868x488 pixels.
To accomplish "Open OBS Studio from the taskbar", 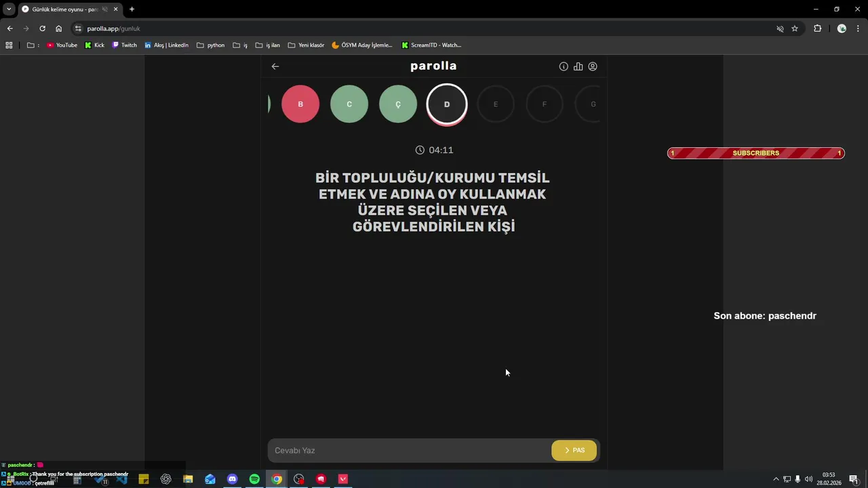I will tap(299, 479).
